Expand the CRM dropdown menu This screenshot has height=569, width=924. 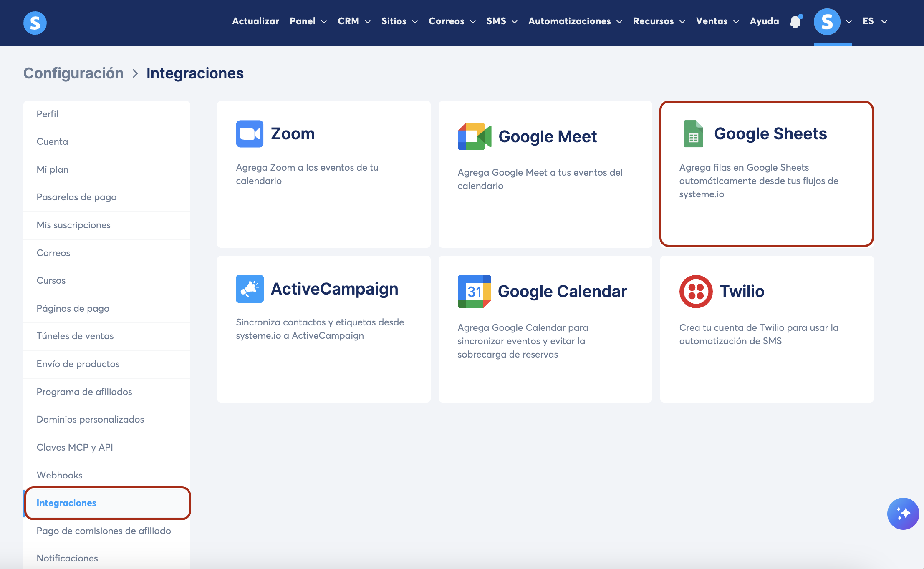coord(354,21)
